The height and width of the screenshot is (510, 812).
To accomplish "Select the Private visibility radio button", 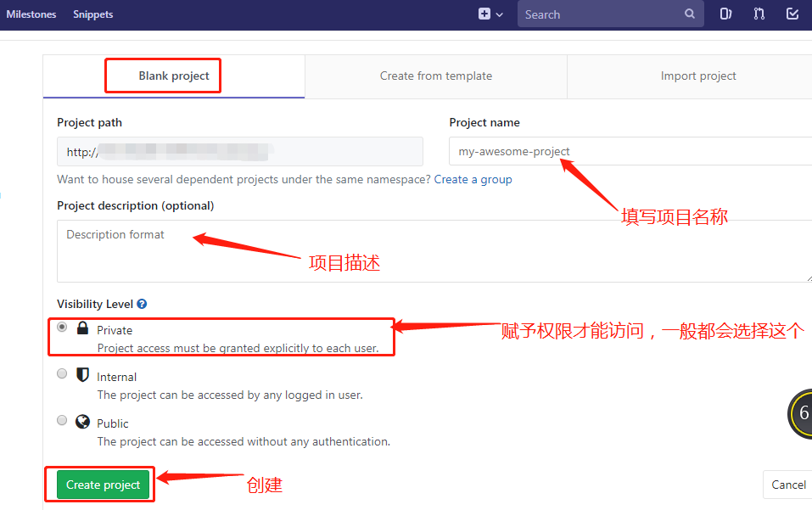I will [61, 327].
